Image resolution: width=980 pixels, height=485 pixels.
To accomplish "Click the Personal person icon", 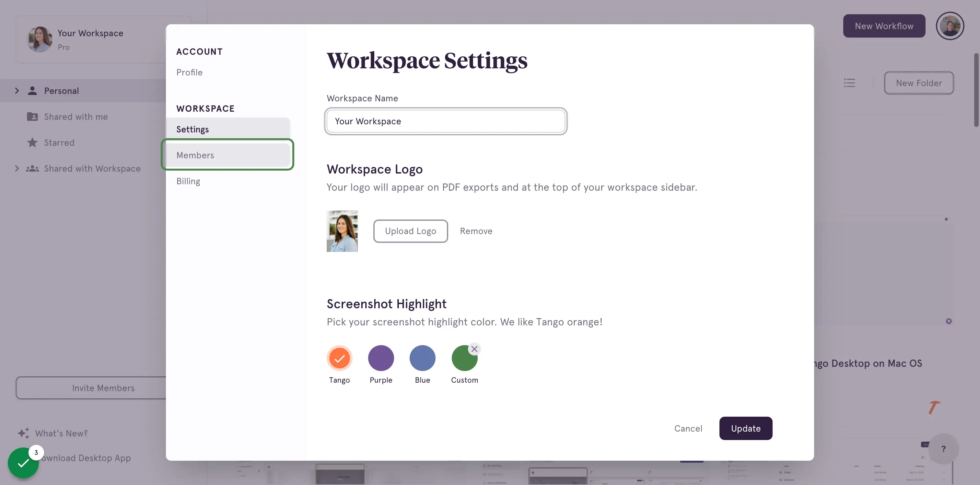I will (32, 90).
